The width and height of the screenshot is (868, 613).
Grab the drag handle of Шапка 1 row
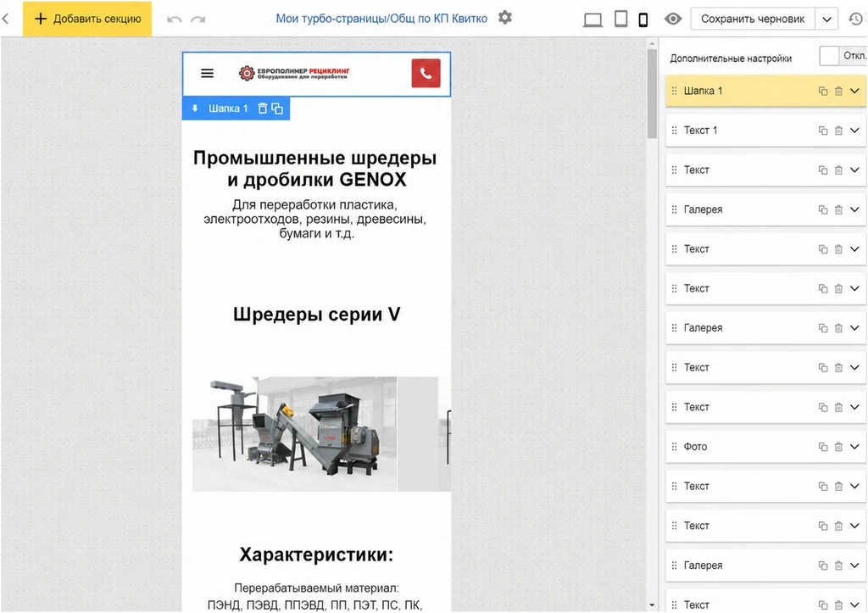point(674,91)
